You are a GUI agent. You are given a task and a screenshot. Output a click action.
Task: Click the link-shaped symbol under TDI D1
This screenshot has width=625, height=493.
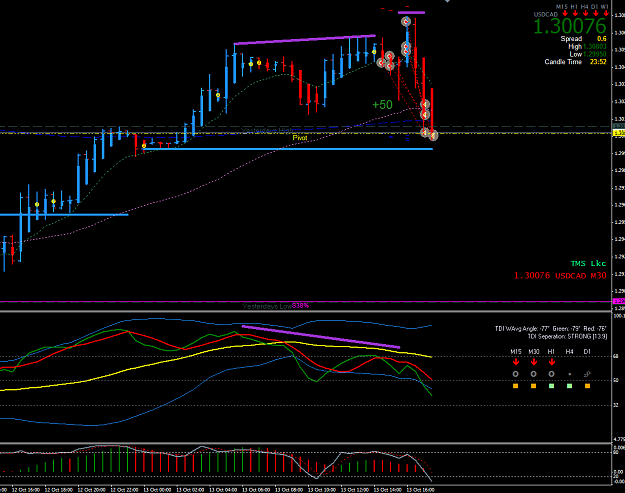point(587,374)
